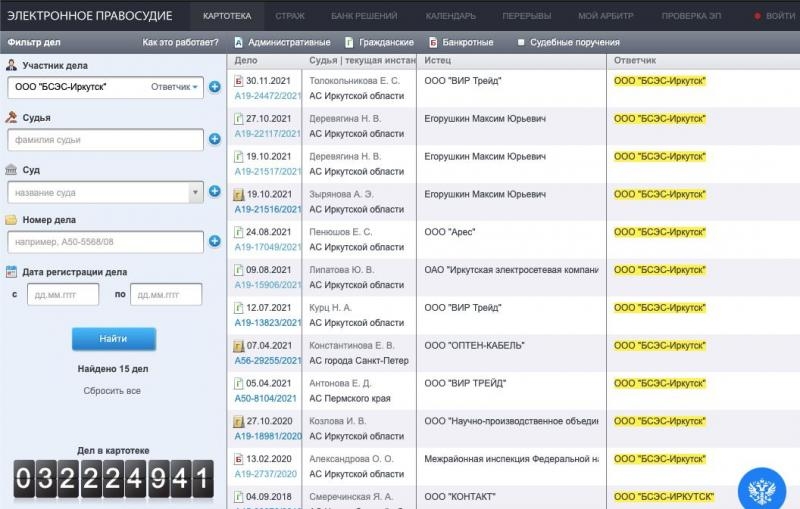
Task: Open case А19-22117/2021
Action: point(268,134)
